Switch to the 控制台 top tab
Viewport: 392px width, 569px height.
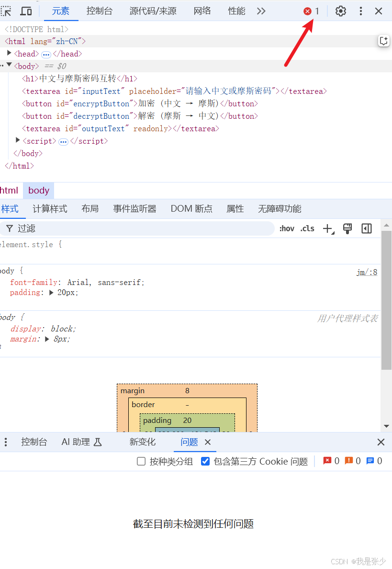click(100, 11)
